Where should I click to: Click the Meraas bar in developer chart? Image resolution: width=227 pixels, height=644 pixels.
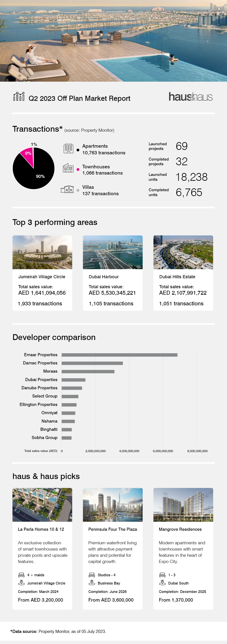pos(88,372)
